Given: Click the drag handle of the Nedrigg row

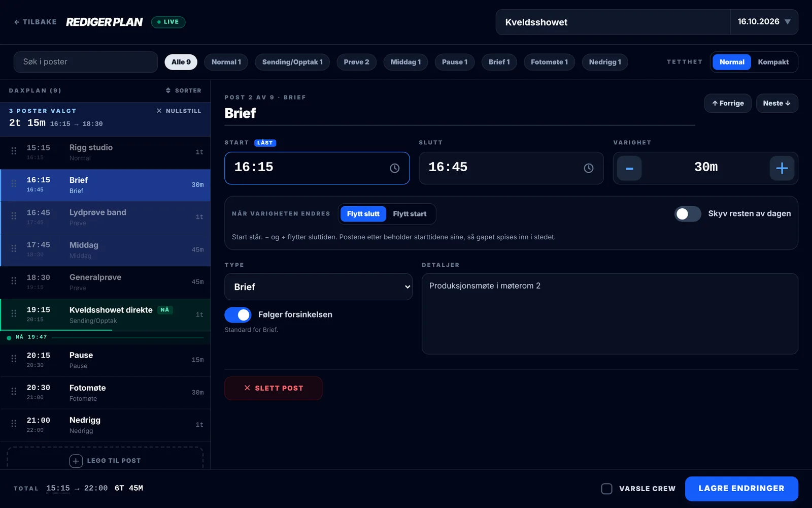Looking at the screenshot, I should click(14, 424).
